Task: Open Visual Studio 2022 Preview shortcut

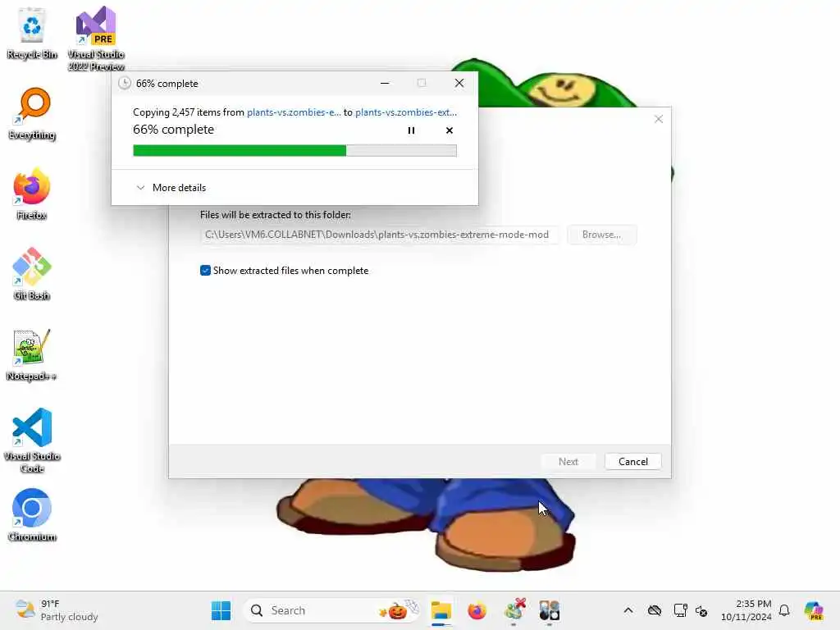Action: point(96,39)
